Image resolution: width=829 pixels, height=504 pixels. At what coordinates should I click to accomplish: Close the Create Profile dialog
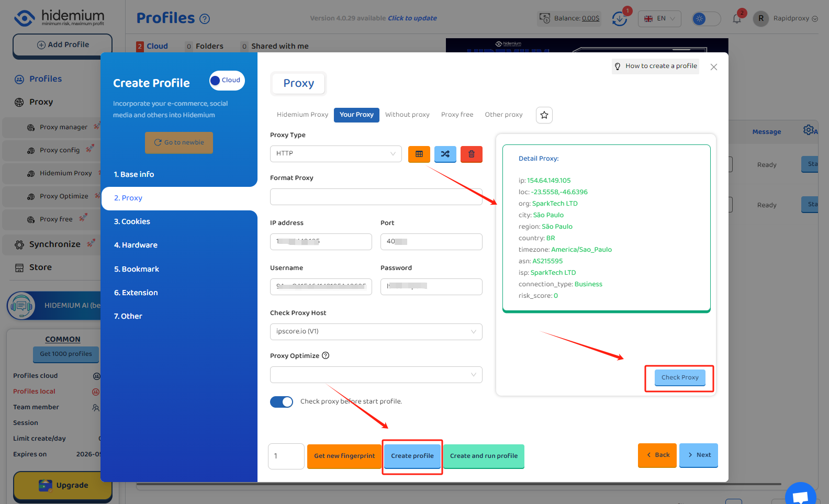click(x=714, y=67)
